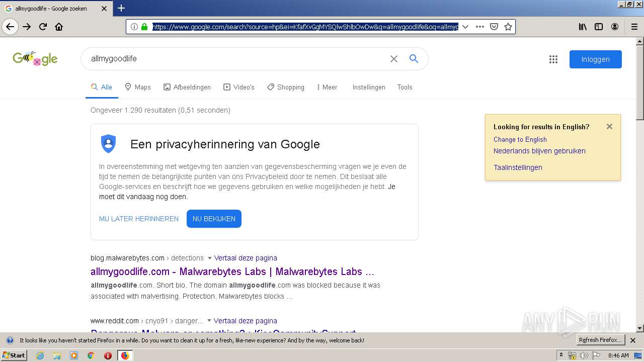The image size is (644, 362).
Task: Click Vertaal deze pagina for reddit result
Action: 245,321
